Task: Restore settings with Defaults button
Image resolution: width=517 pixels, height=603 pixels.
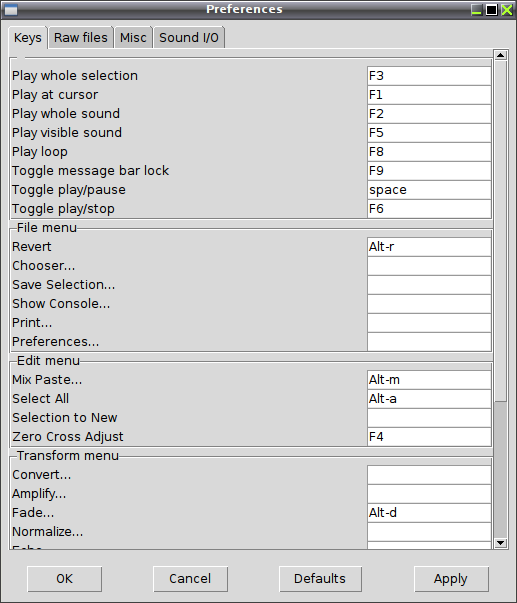Action: click(x=320, y=579)
